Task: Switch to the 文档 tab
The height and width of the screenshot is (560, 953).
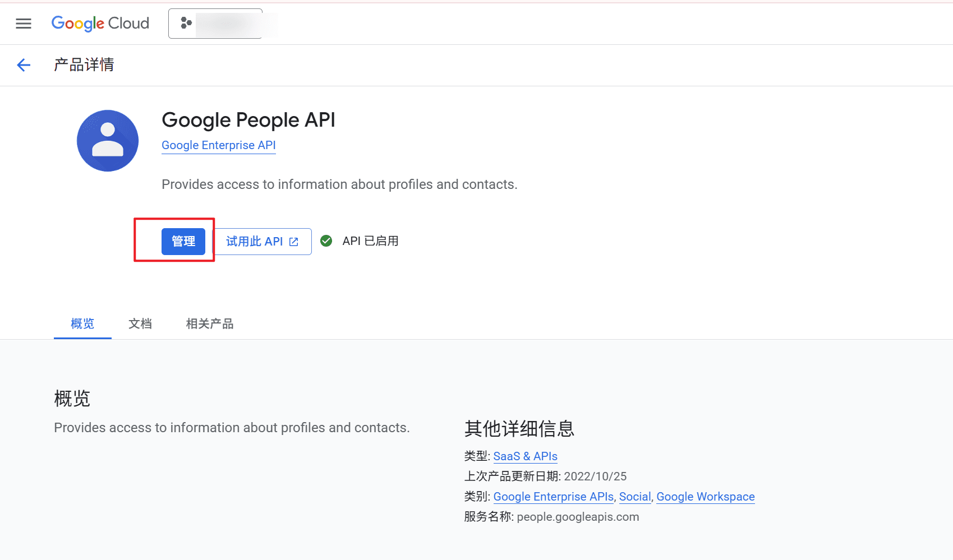Action: (140, 323)
